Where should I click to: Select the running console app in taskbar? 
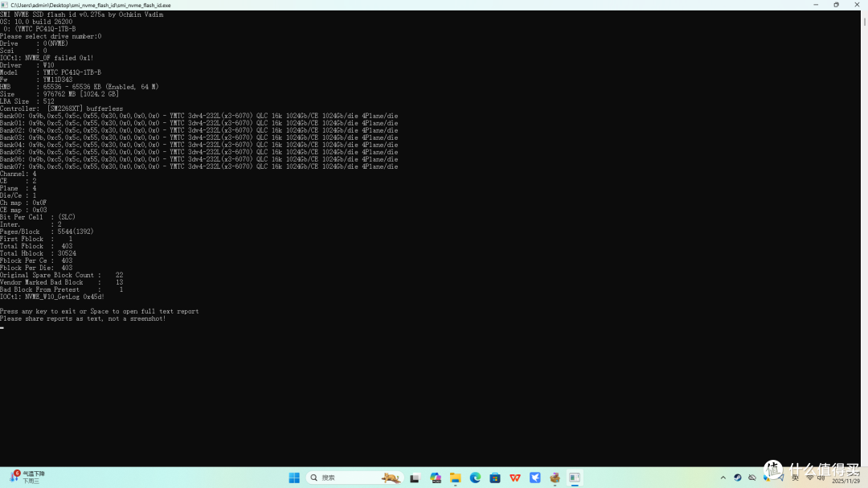[x=575, y=478]
